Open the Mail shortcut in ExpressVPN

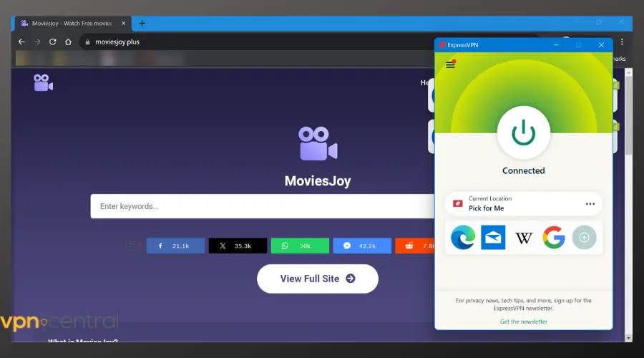(493, 237)
